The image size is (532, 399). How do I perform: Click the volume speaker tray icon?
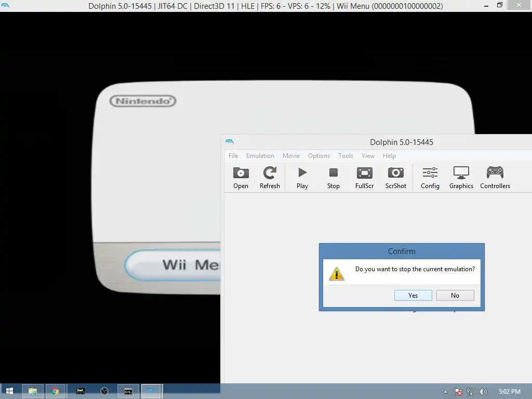pos(483,392)
